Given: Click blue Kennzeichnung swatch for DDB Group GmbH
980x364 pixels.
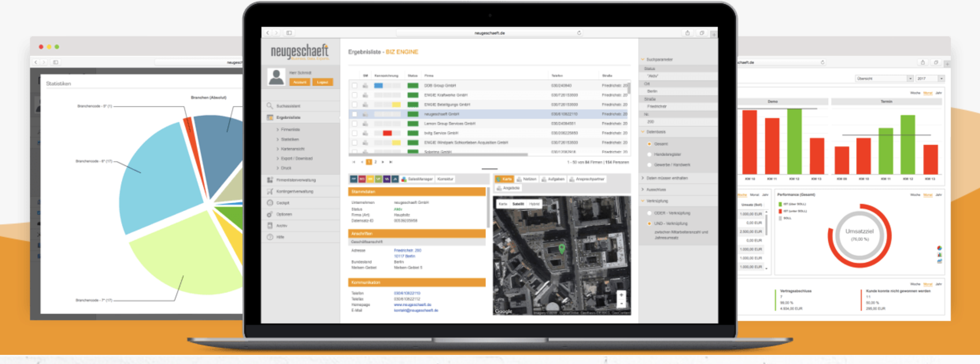Looking at the screenshot, I should click(x=378, y=86).
